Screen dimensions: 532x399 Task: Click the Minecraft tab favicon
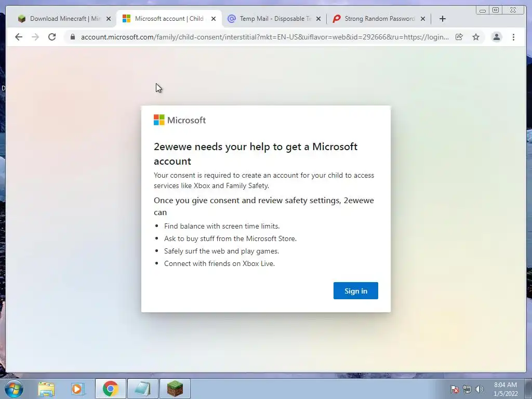point(22,19)
